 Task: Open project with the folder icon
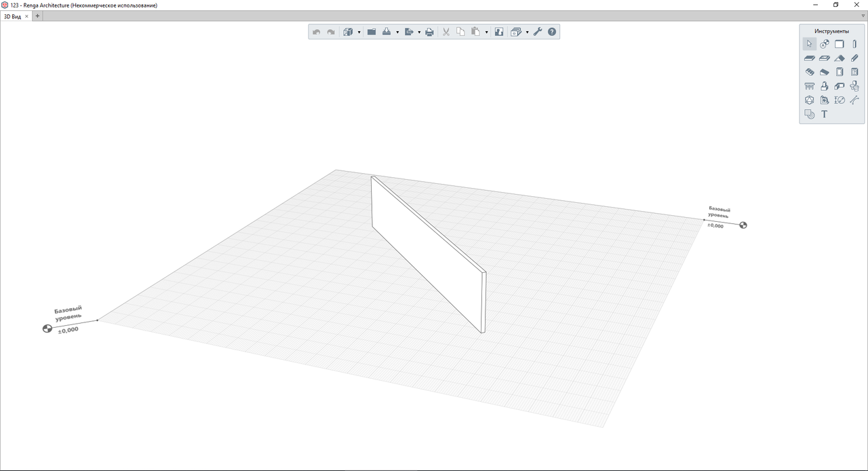(372, 32)
